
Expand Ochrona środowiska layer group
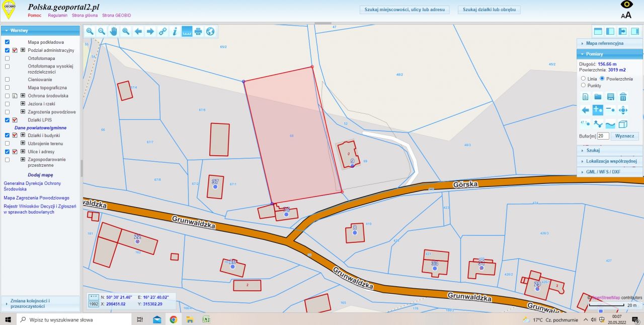(23, 95)
